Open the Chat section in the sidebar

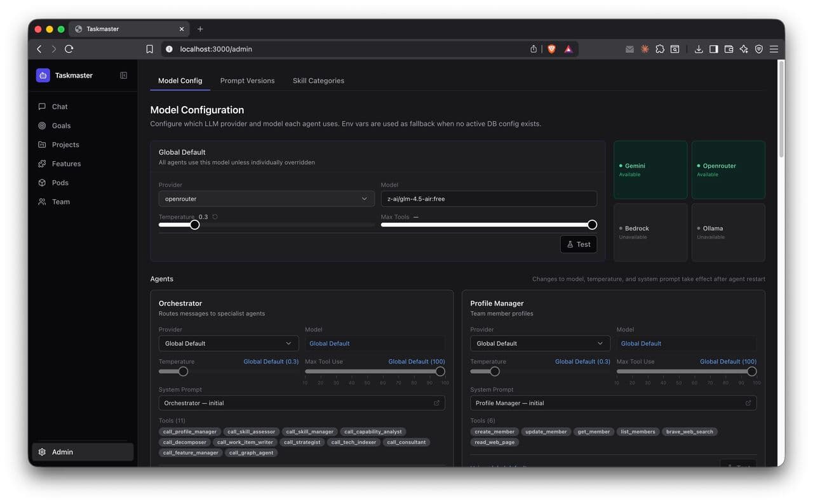(x=59, y=107)
